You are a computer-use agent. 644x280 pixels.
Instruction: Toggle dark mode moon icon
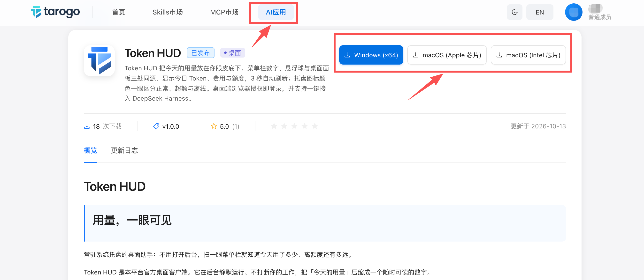514,12
